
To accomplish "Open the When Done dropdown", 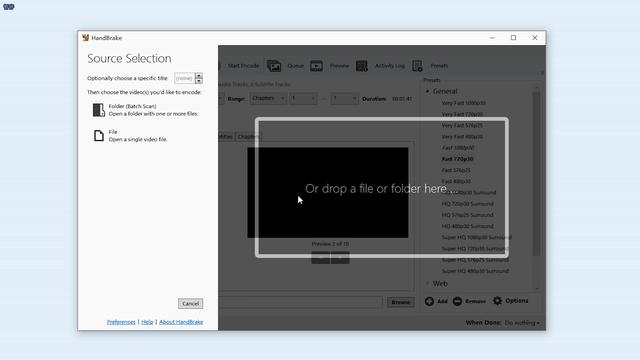I will (x=522, y=323).
